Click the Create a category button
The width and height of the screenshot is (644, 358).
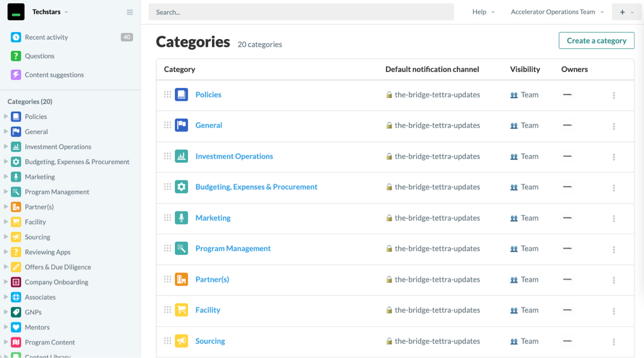click(x=596, y=40)
